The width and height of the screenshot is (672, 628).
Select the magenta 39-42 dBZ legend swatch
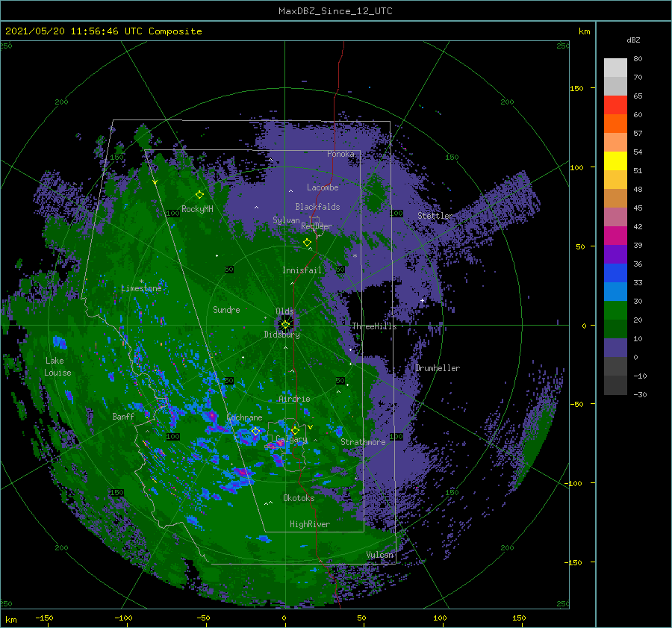point(615,235)
